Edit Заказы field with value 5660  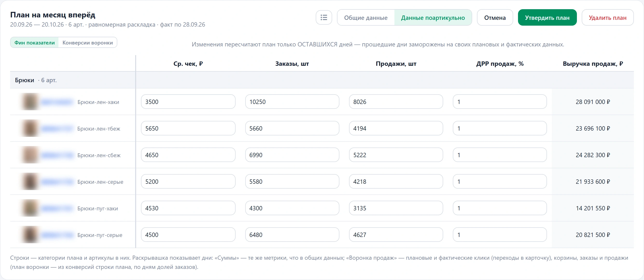coord(292,128)
